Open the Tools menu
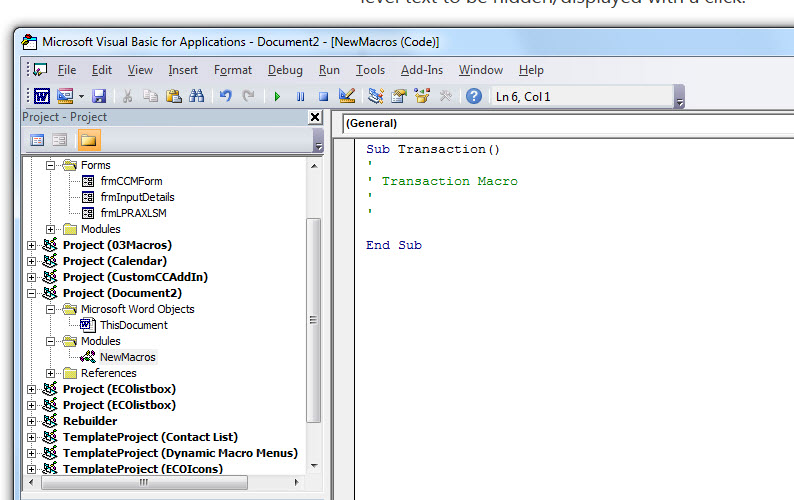This screenshot has height=500, width=794. [x=370, y=70]
